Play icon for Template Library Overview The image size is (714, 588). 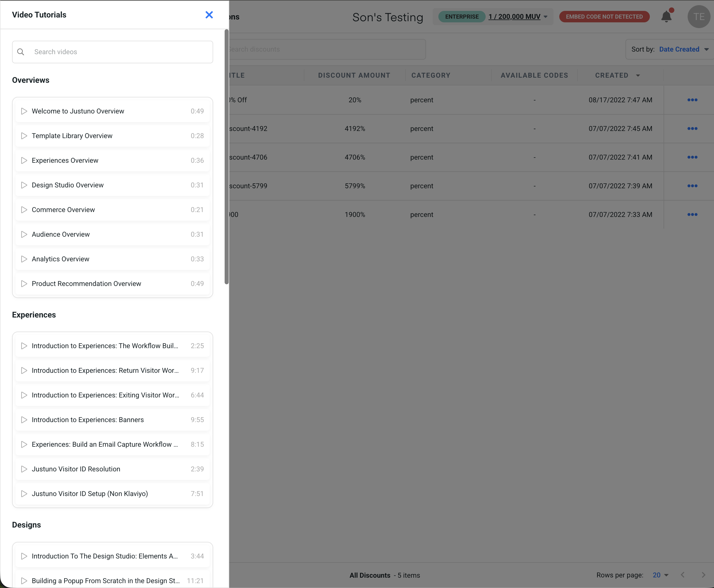(24, 136)
